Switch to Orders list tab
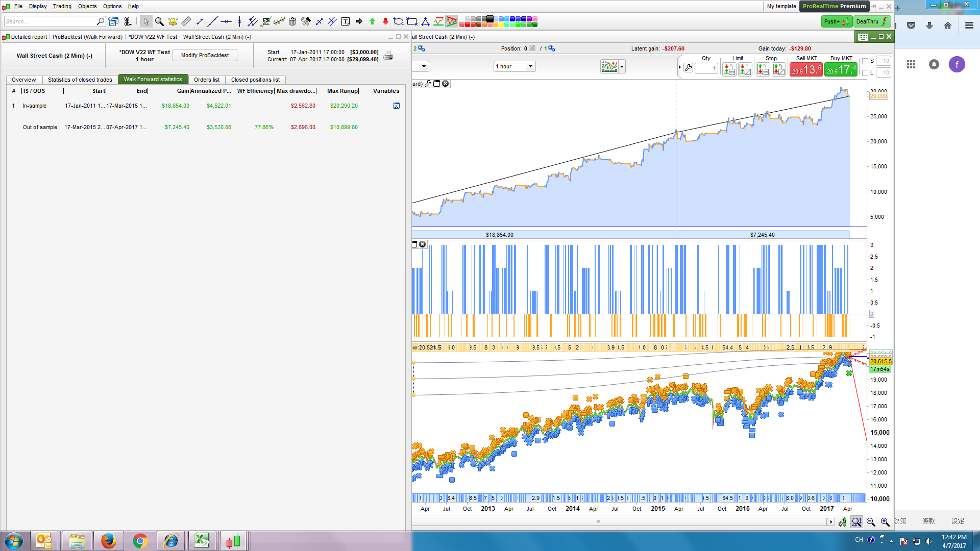This screenshot has width=980, height=551. 206,80
